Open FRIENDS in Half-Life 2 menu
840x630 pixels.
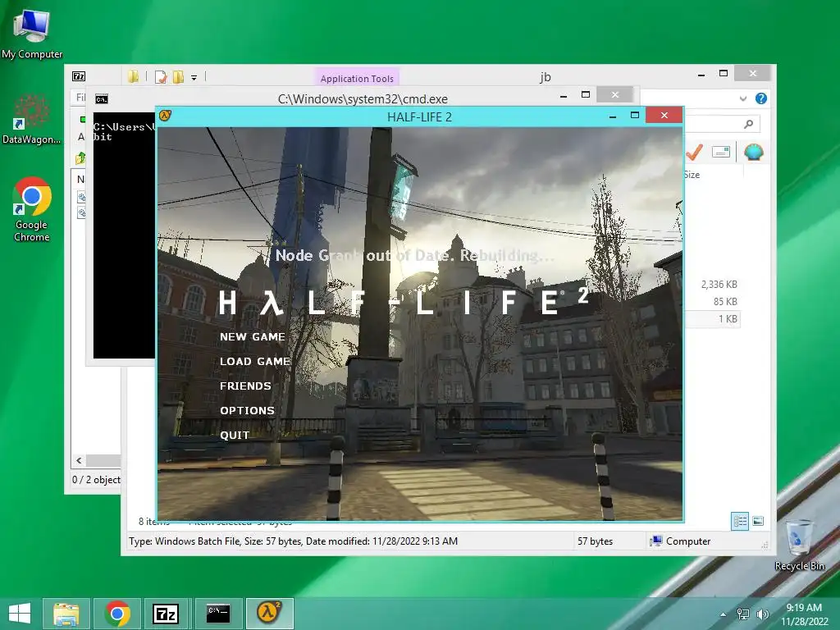(245, 386)
